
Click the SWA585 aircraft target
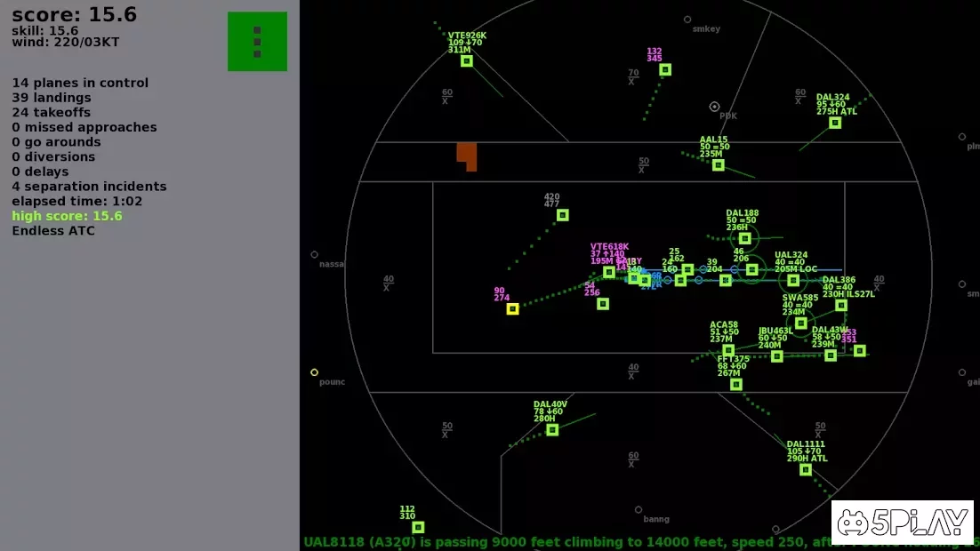pyautogui.click(x=800, y=323)
